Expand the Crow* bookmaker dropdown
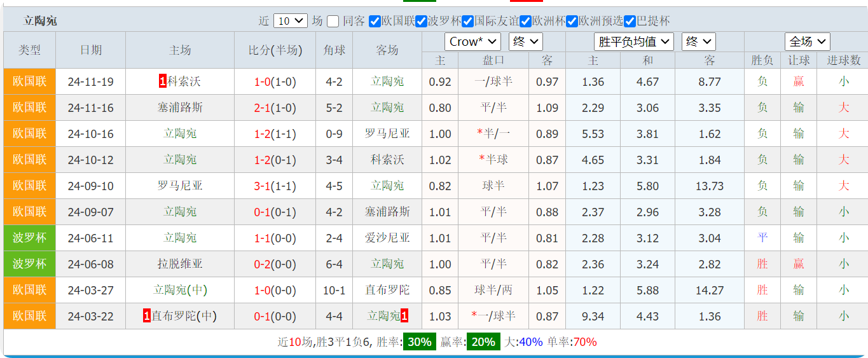This screenshot has width=868, height=358. (x=472, y=42)
